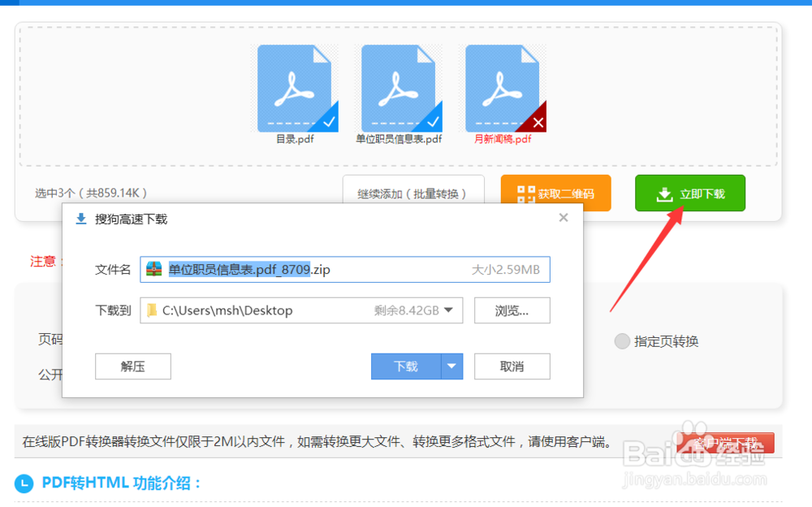The image size is (812, 507).
Task: Click the 单位职员信息表.pdf file icon
Action: pos(399,87)
